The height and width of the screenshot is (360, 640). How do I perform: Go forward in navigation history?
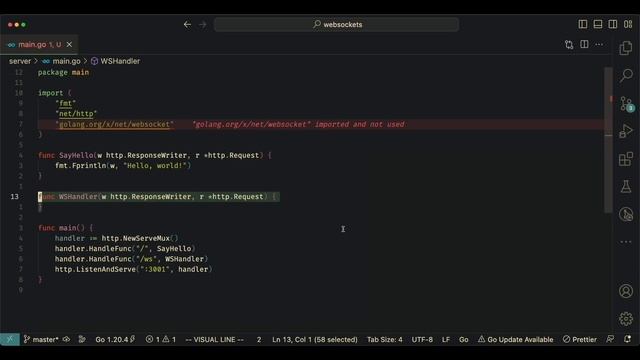(203, 24)
